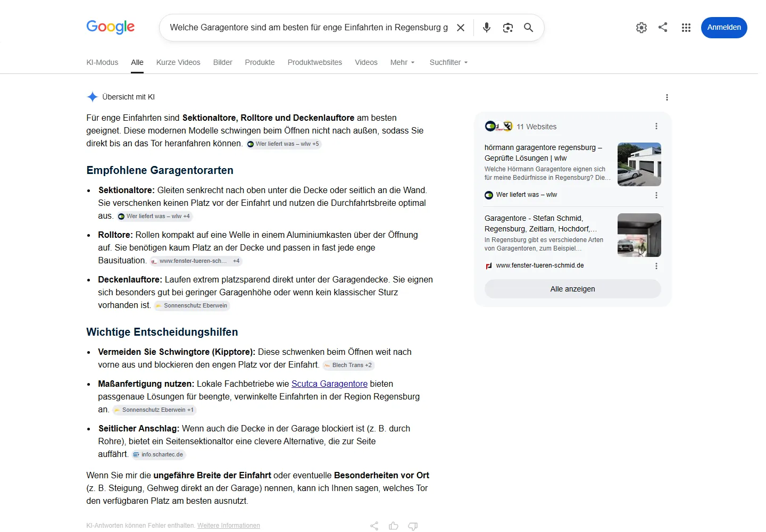The height and width of the screenshot is (532, 766).
Task: Click 'Blech Trans +2' source chip
Action: point(348,365)
